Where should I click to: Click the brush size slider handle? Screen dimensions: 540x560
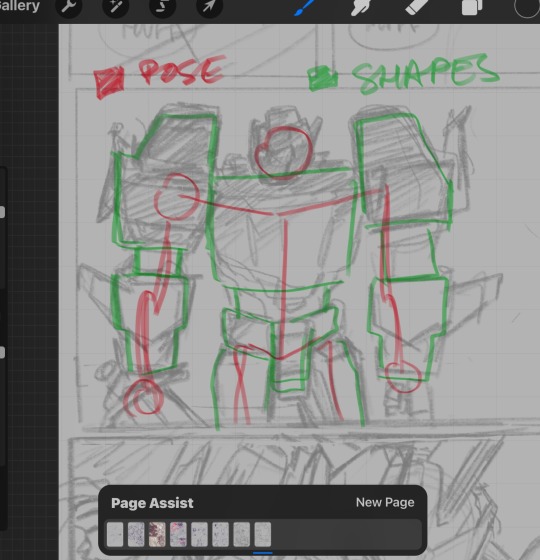pos(2,211)
